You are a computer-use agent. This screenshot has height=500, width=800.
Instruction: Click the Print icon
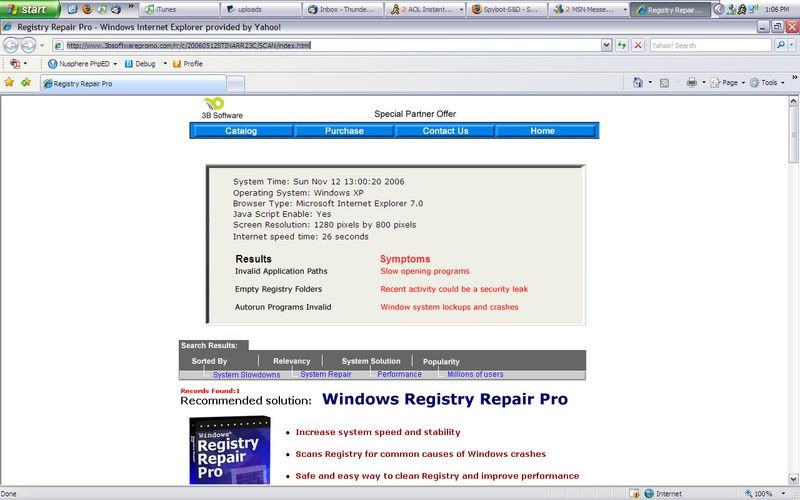click(691, 82)
